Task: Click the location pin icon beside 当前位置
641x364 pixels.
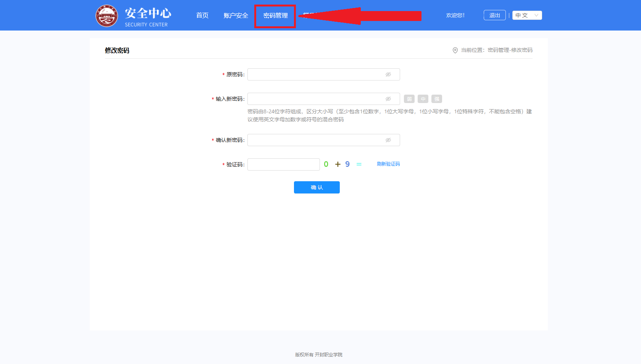Action: [455, 50]
